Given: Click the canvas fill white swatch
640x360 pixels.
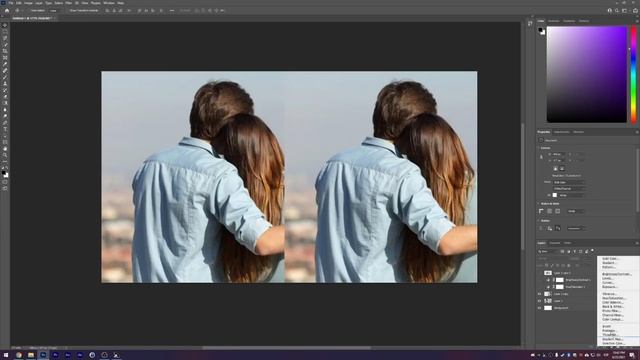Looking at the screenshot, I should [555, 195].
